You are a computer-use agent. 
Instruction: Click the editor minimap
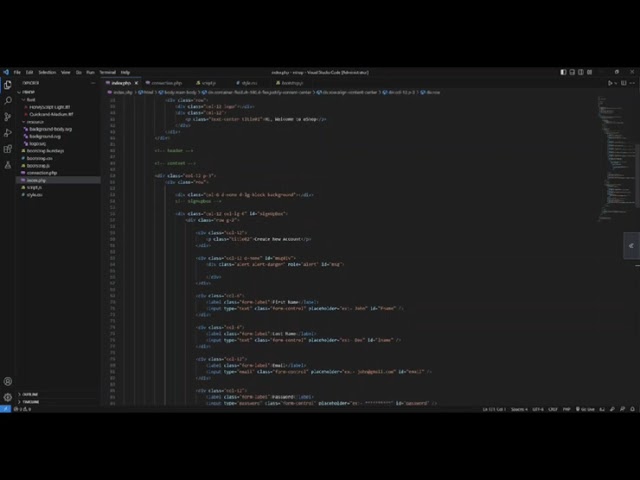616,159
